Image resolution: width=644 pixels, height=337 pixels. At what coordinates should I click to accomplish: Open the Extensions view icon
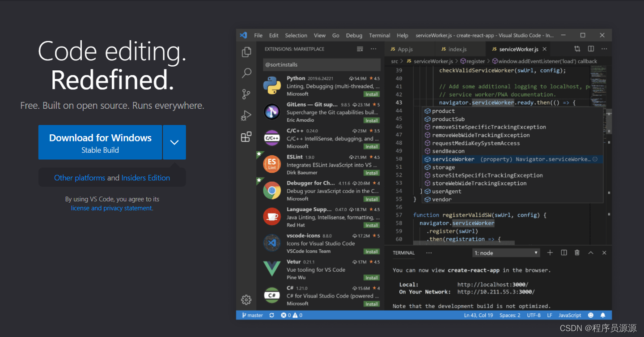(x=246, y=137)
